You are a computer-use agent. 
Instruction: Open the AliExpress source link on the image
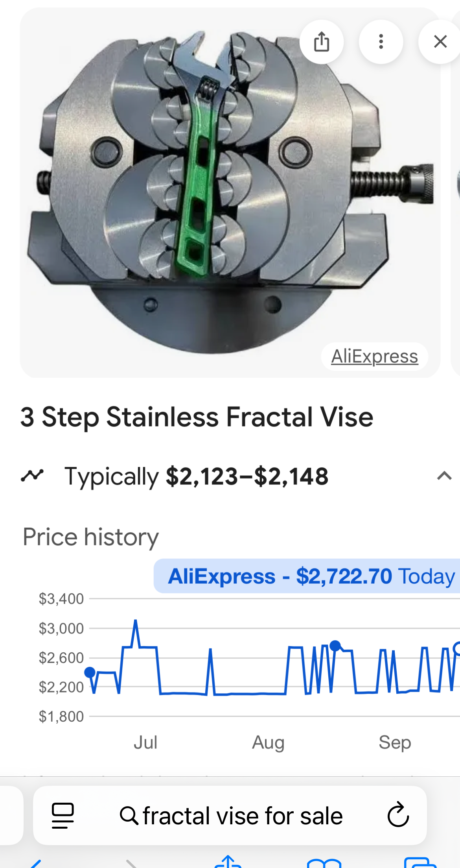(374, 356)
